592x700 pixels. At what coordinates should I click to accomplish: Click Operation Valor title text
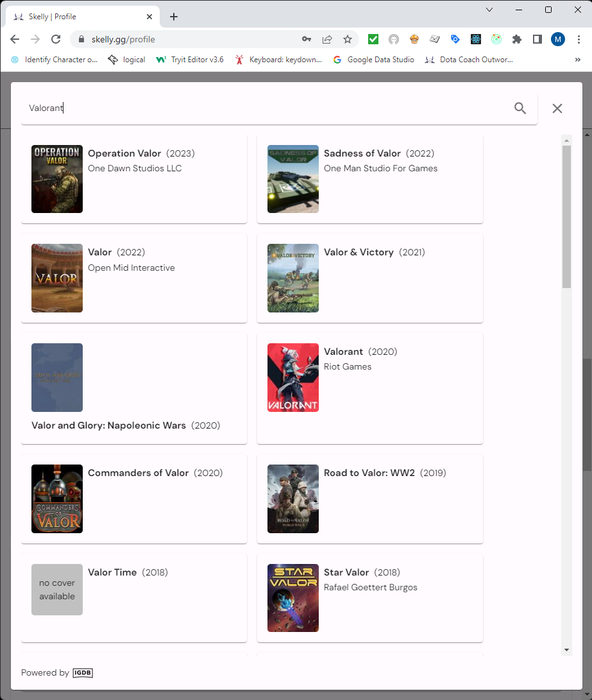tap(124, 153)
